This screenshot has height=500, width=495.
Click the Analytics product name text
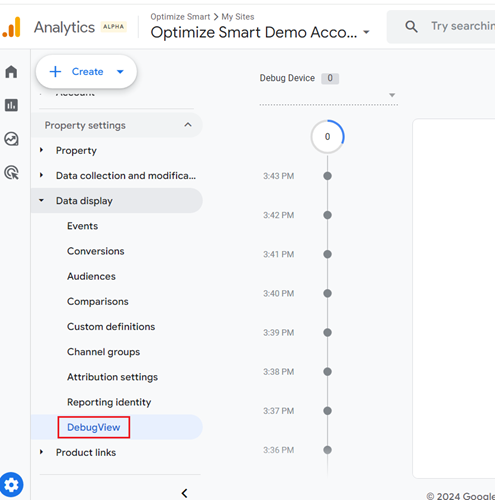tap(64, 28)
